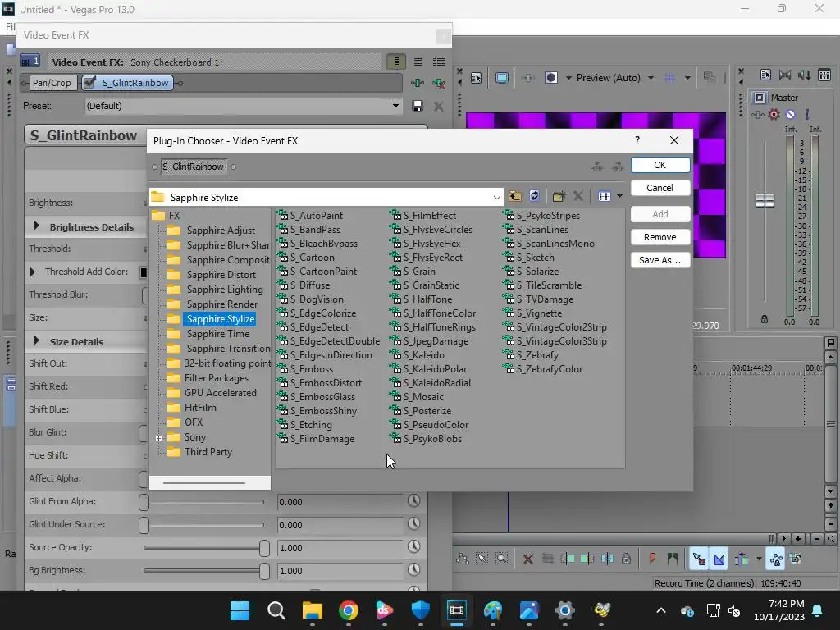840x630 pixels.
Task: Open the Sapphire Stylize folder path dropdown
Action: tap(496, 197)
